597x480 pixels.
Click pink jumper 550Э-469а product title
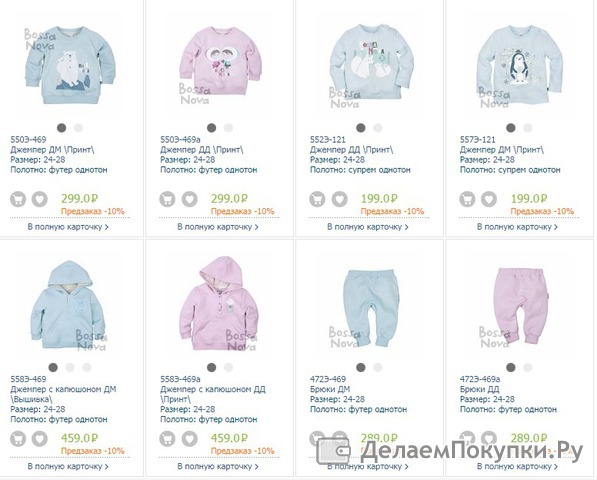pyautogui.click(x=201, y=150)
